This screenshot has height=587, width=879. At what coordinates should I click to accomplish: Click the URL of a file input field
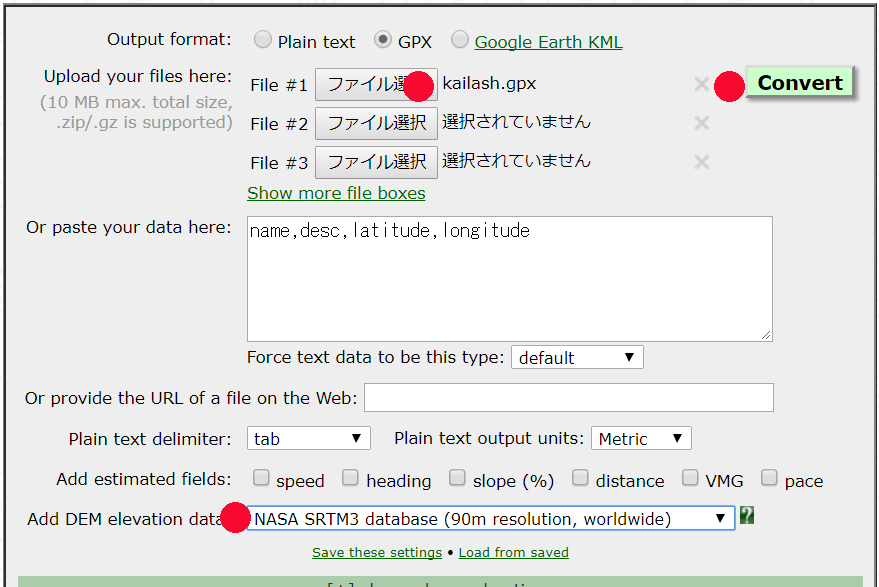[568, 398]
